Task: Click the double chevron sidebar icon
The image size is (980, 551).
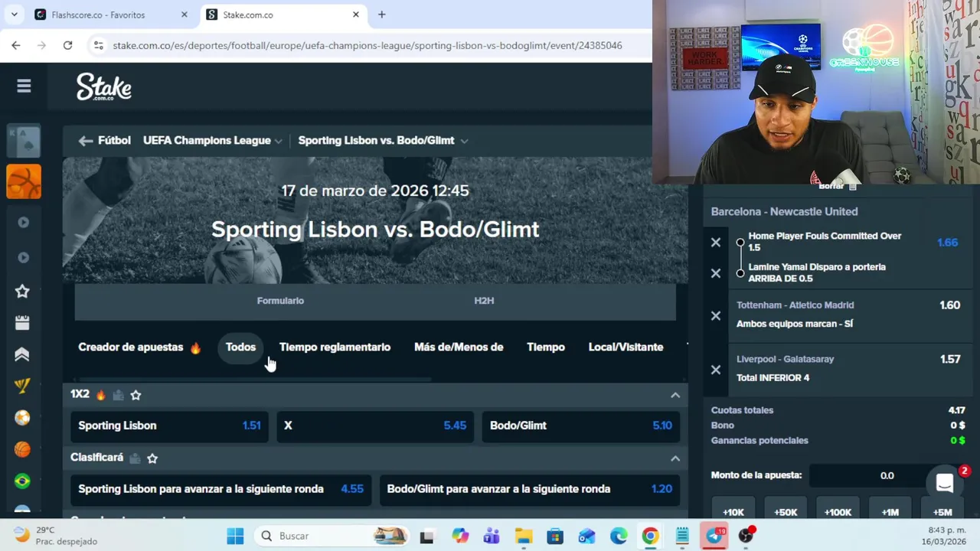Action: click(22, 354)
